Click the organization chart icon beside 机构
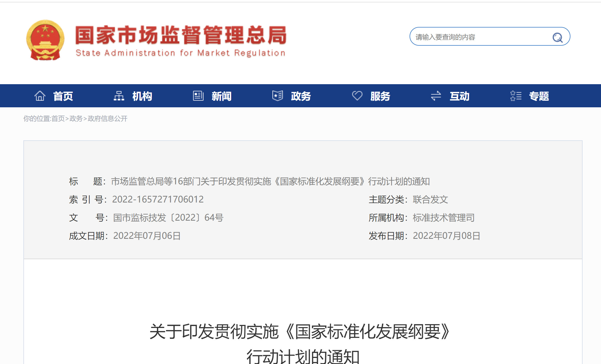 click(119, 96)
